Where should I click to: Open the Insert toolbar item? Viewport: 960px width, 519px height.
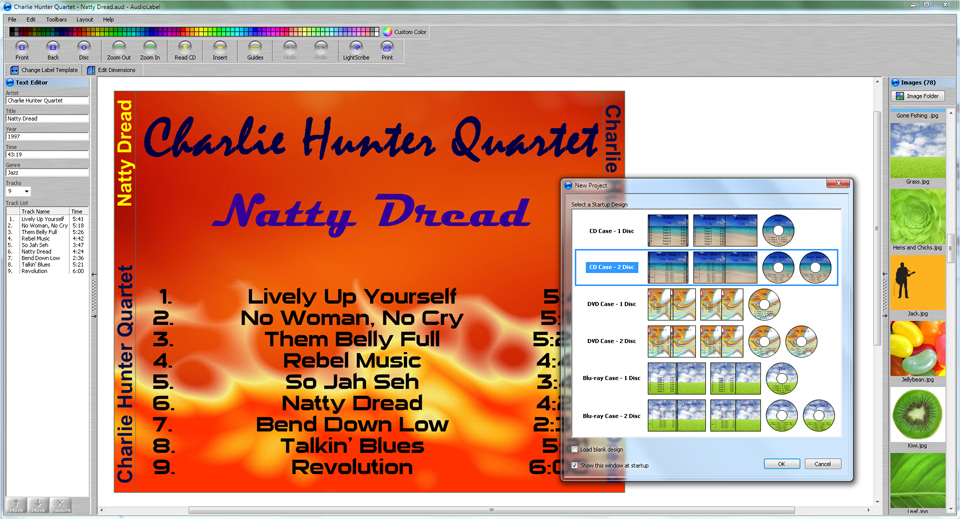pyautogui.click(x=220, y=50)
